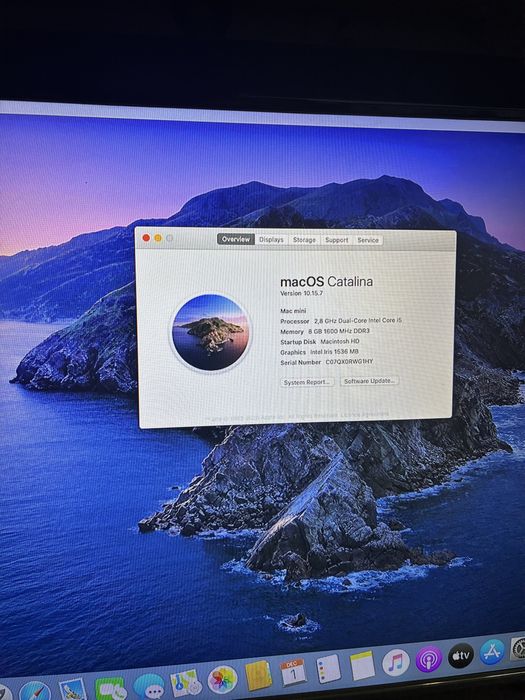The height and width of the screenshot is (700, 525).
Task: Open the Mail stamp icon in Dock
Action: [x=72, y=690]
